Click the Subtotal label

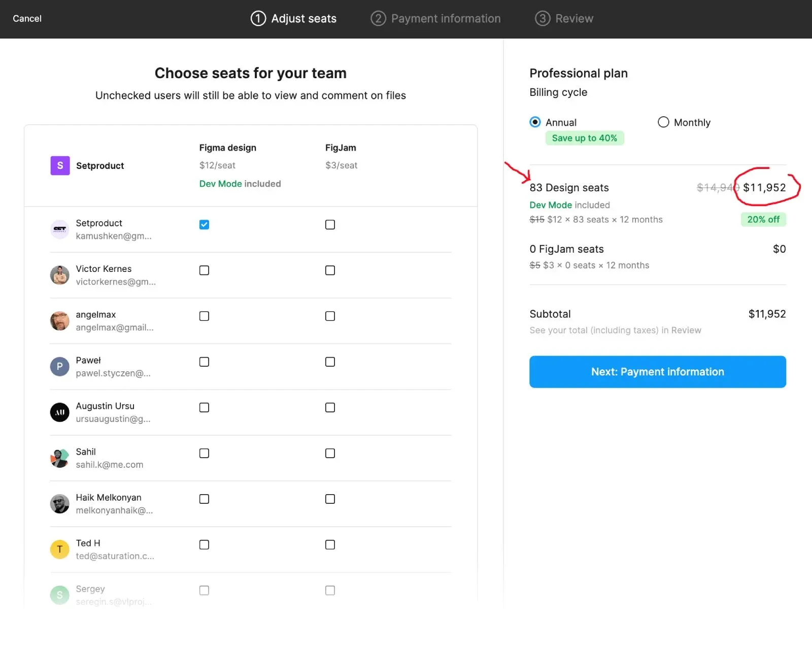click(x=550, y=314)
